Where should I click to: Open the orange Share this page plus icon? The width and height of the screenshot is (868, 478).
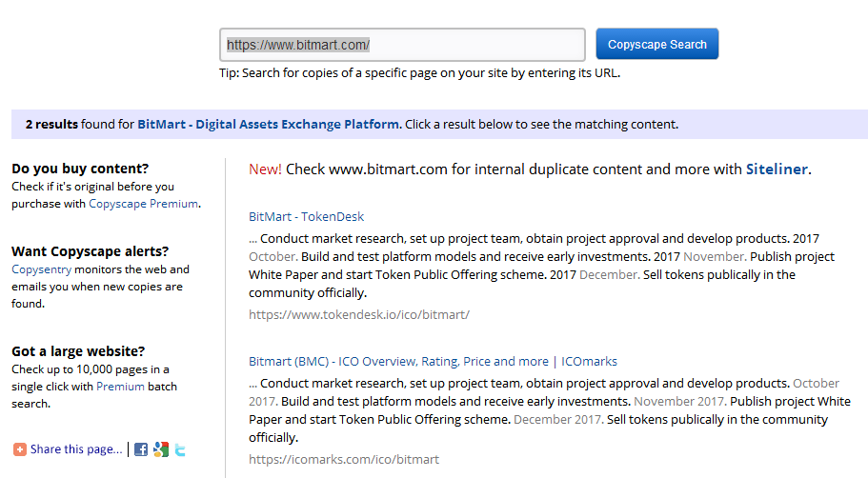click(x=20, y=449)
